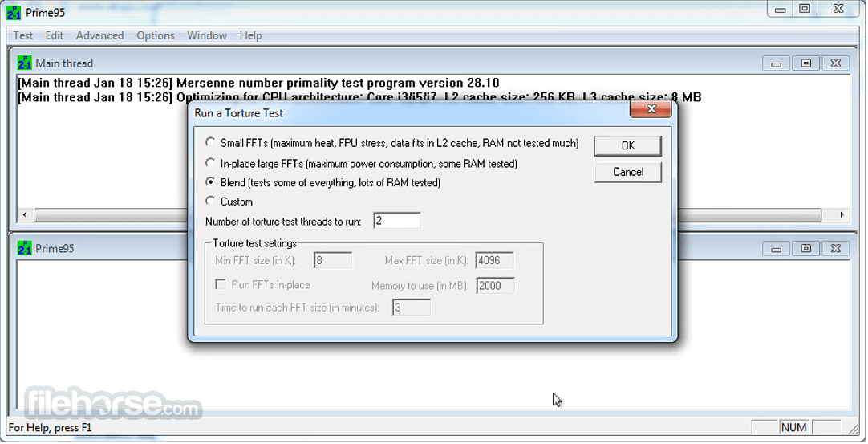868x444 pixels.
Task: Minimize the Main thread window
Action: (776, 63)
